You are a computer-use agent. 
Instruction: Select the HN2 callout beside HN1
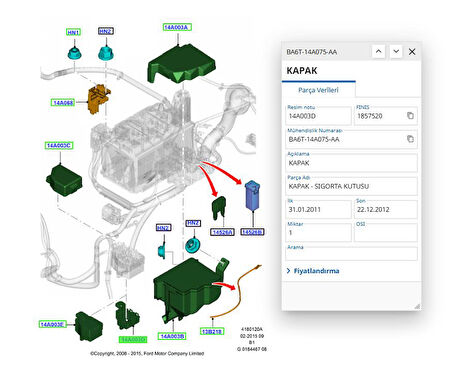106,31
